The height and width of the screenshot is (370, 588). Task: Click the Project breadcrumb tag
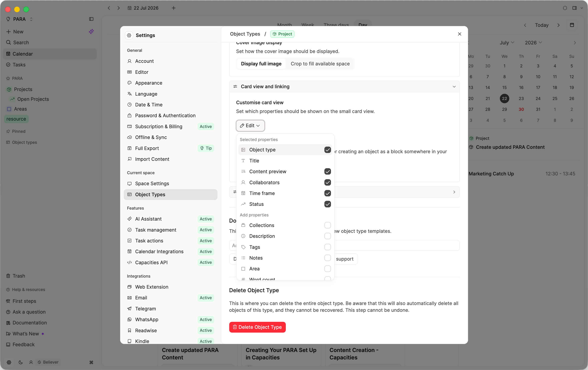pos(282,34)
